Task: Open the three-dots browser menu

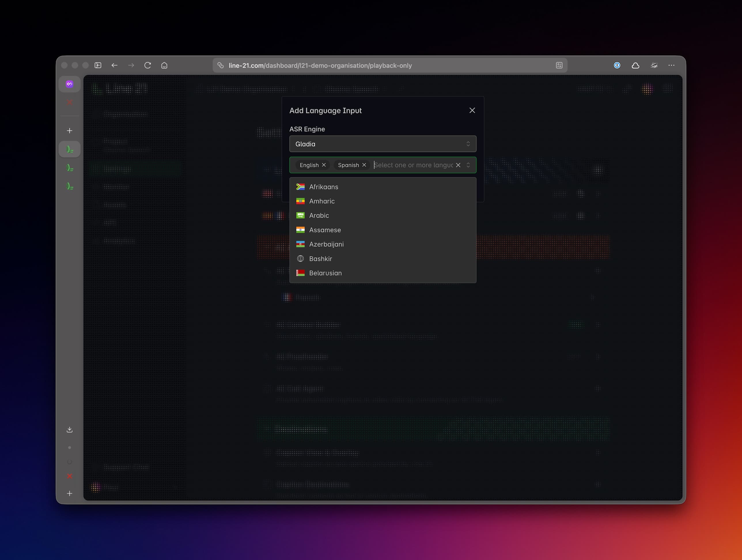Action: (671, 65)
